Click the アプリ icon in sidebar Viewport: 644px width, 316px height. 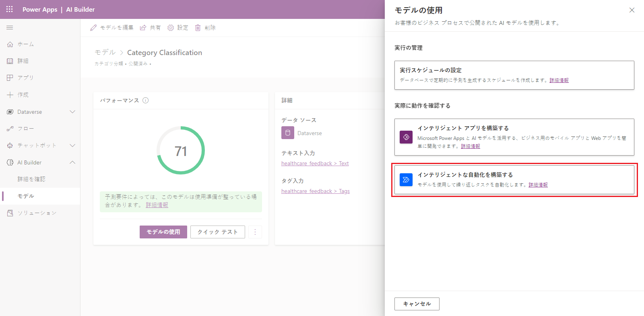click(10, 78)
